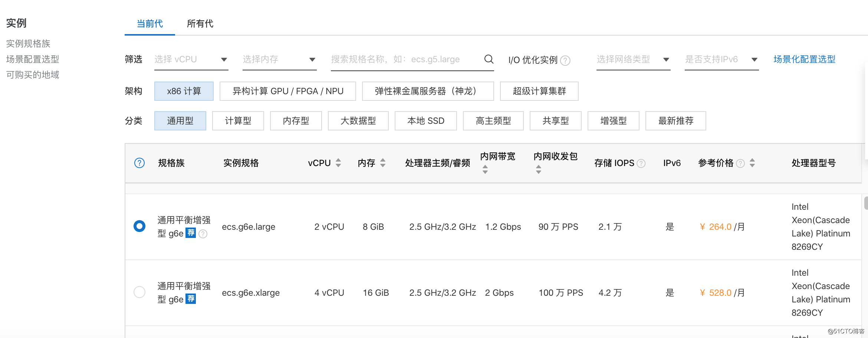The width and height of the screenshot is (868, 338).
Task: Focus the 搜索规格名称 search field
Action: point(412,60)
